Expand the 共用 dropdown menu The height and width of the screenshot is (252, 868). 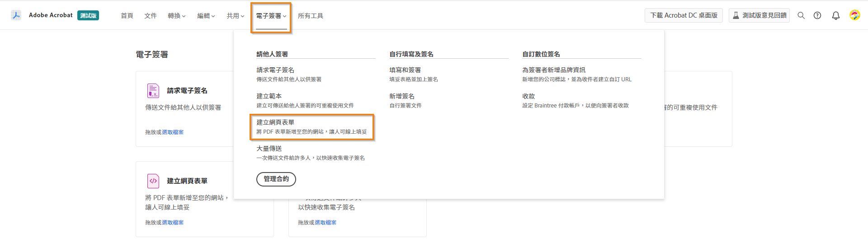click(235, 16)
